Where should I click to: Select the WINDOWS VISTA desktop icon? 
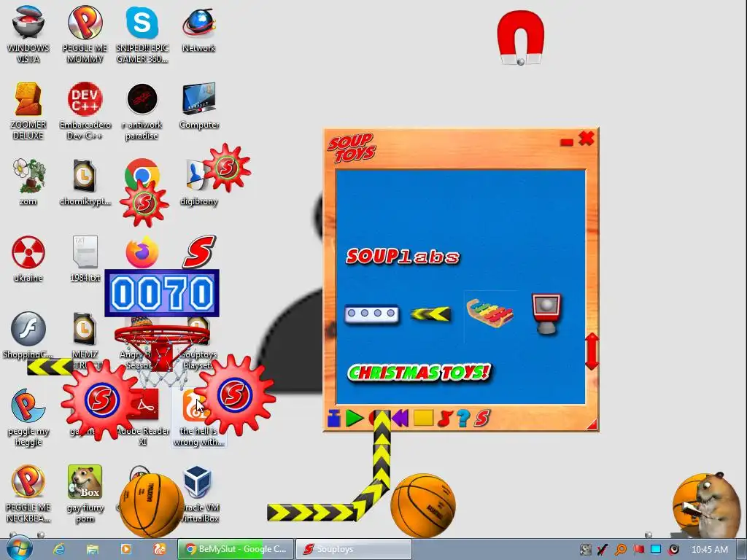pos(28,34)
